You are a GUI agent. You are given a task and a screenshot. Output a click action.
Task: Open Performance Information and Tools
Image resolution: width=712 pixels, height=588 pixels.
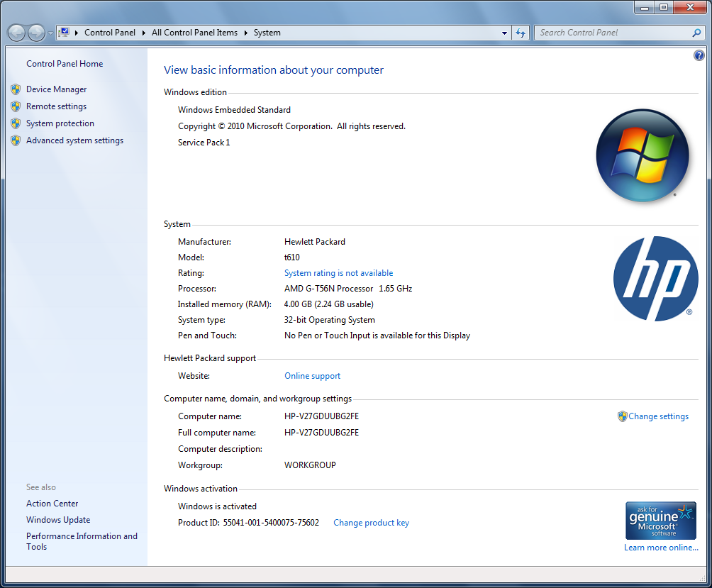pos(82,541)
